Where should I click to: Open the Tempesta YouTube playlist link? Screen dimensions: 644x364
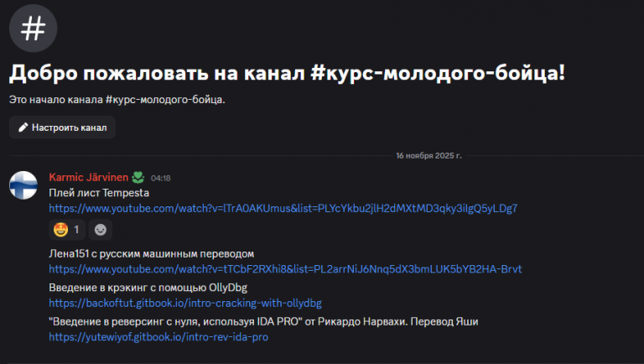[283, 208]
